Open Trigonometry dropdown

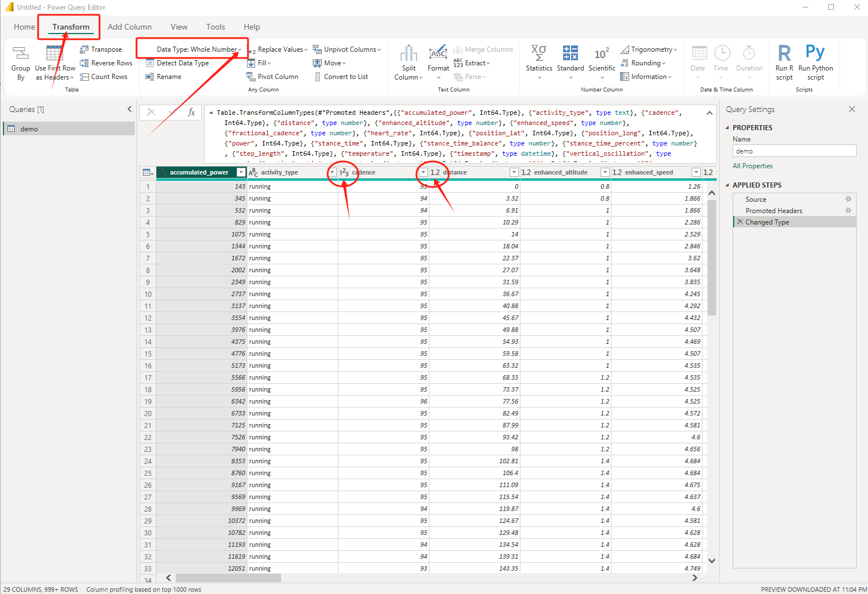point(649,49)
